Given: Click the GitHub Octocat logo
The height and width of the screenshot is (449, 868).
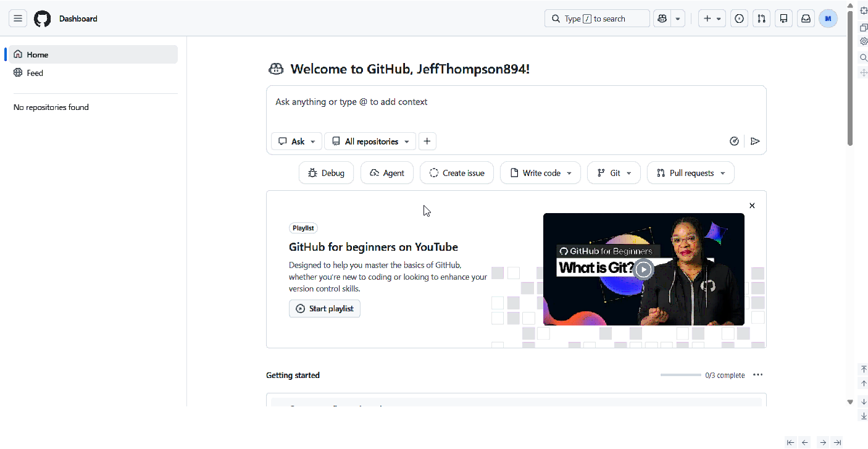Looking at the screenshot, I should (x=42, y=19).
